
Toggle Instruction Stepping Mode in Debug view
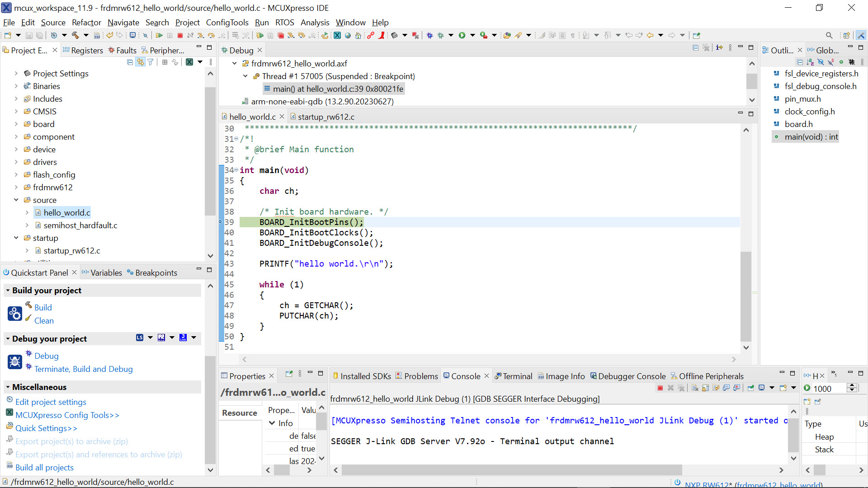coord(719,47)
